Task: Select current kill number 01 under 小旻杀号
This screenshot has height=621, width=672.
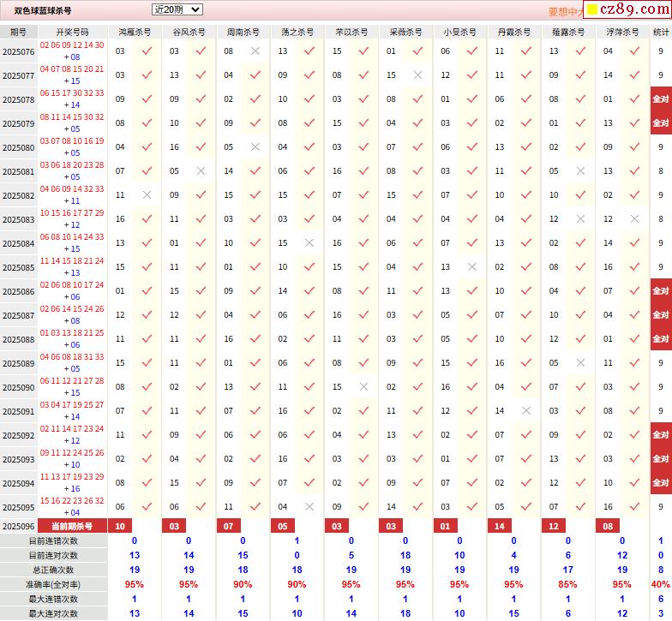Action: 446,526
